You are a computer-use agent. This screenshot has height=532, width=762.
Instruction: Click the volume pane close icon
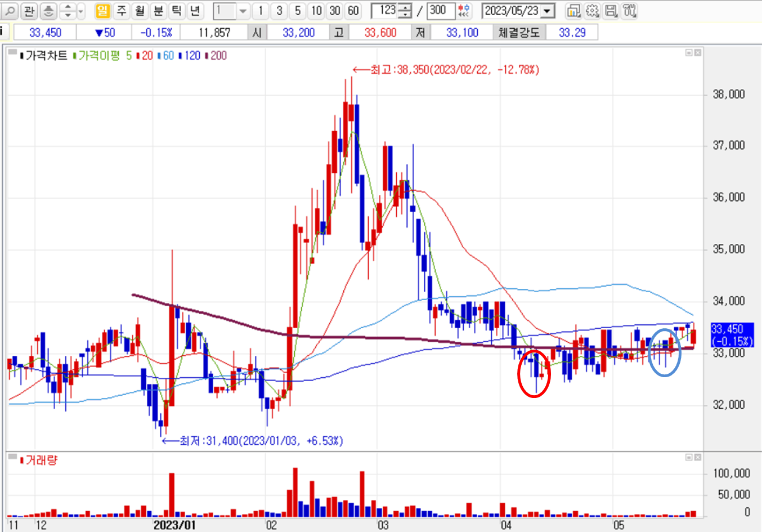click(x=698, y=458)
